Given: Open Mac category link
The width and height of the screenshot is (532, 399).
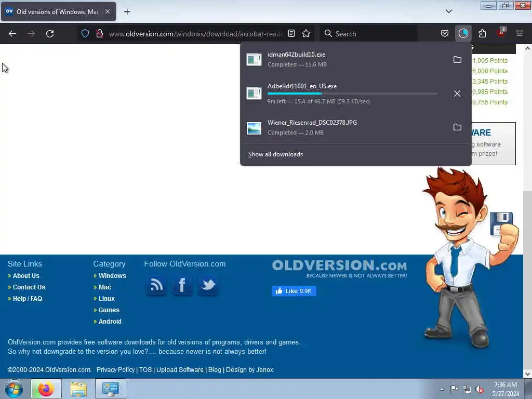Looking at the screenshot, I should coord(105,287).
